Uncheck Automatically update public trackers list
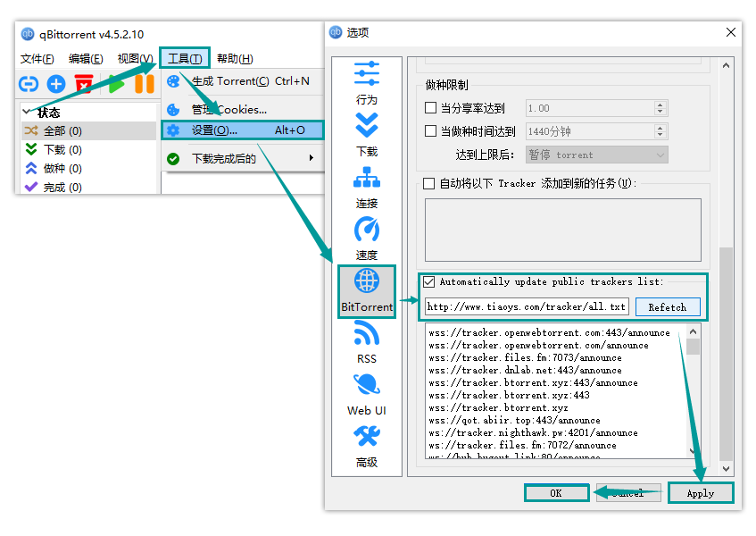The width and height of the screenshot is (756, 536). pyautogui.click(x=428, y=281)
